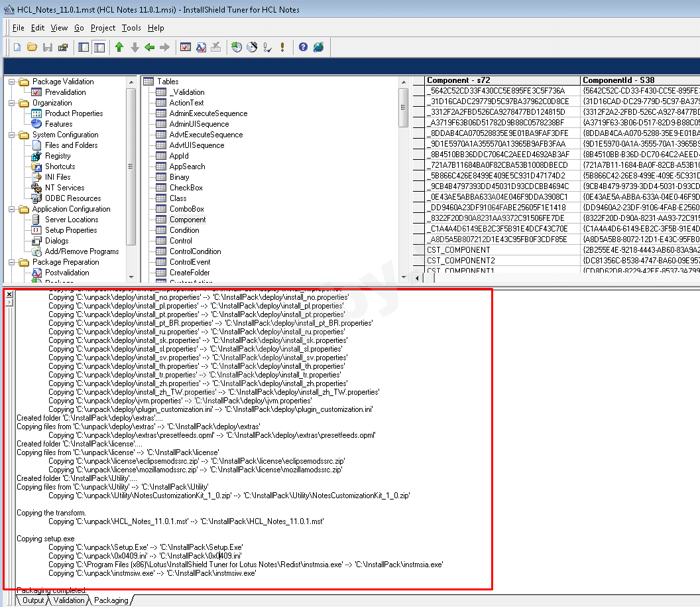This screenshot has width=700, height=607.
Task: Click the Open folder toolbar icon
Action: coord(32,47)
